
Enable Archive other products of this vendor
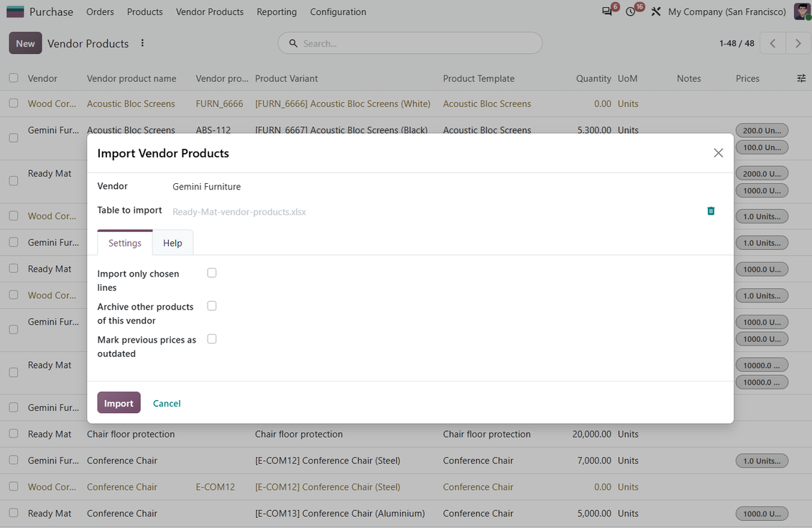pyautogui.click(x=212, y=306)
